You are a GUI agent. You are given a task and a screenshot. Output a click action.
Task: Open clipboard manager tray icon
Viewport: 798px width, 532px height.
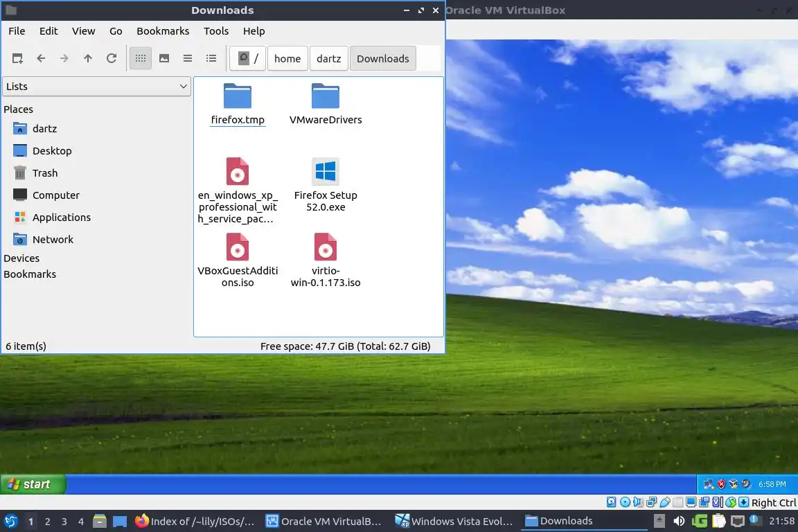pyautogui.click(x=718, y=522)
